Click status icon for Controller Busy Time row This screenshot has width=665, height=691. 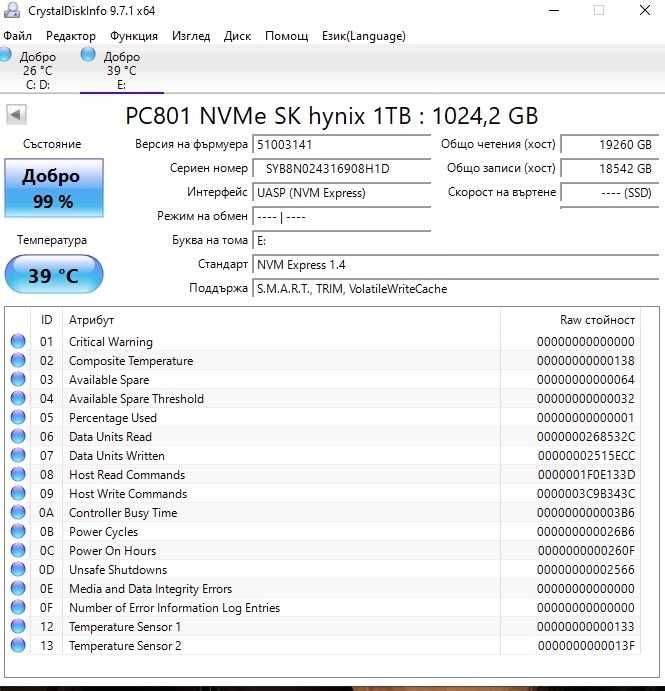(x=18, y=512)
